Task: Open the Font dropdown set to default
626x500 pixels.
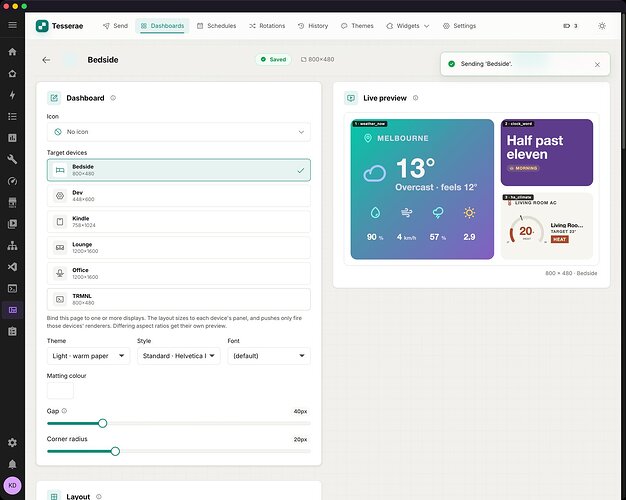Action: (269, 356)
